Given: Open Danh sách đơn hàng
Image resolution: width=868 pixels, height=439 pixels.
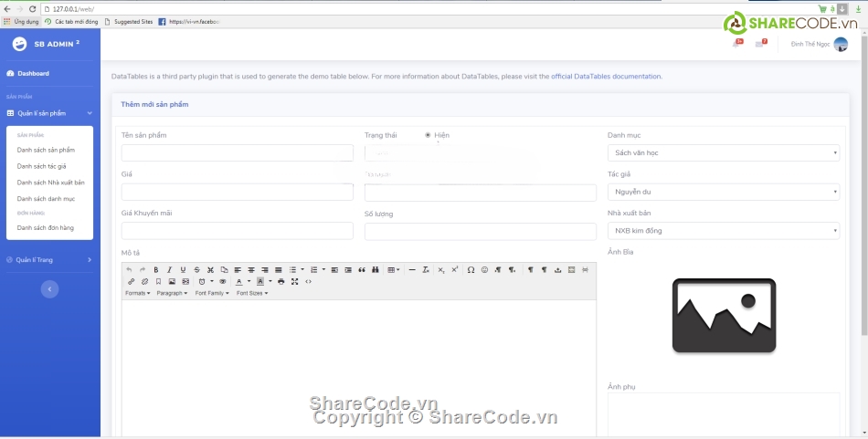Looking at the screenshot, I should coord(46,228).
